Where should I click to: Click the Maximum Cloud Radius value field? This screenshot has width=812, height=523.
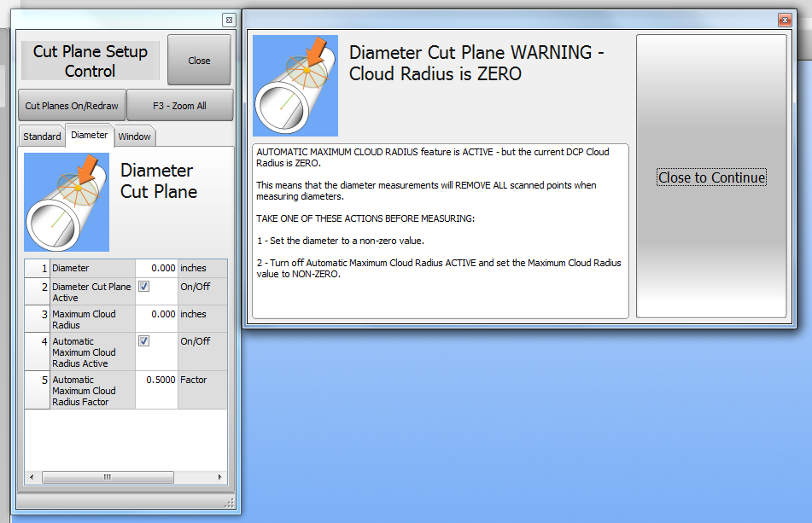pos(156,314)
